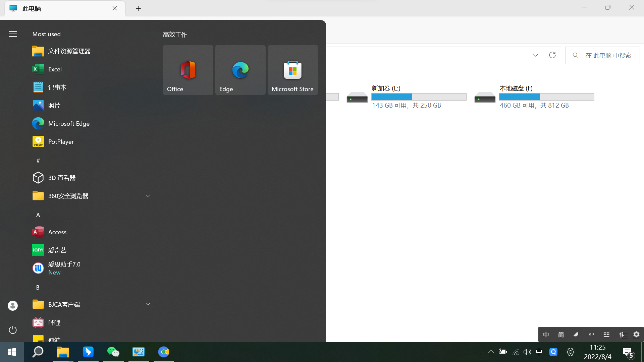The height and width of the screenshot is (362, 644).
Task: Toggle 简 simplified character mode
Action: (561, 335)
